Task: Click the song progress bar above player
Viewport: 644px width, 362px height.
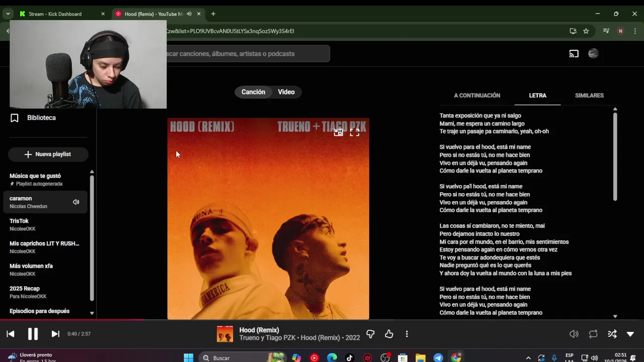Action: pos(322,320)
